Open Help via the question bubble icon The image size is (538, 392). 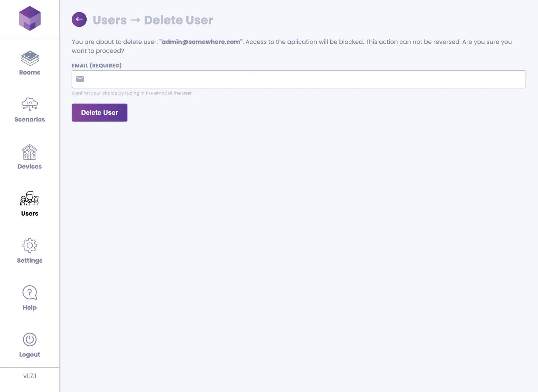30,293
